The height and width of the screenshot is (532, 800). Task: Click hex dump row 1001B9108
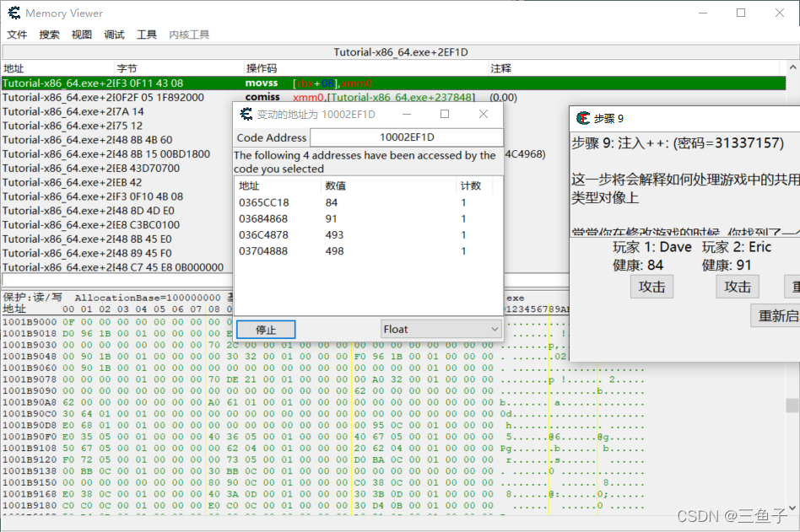(324, 448)
